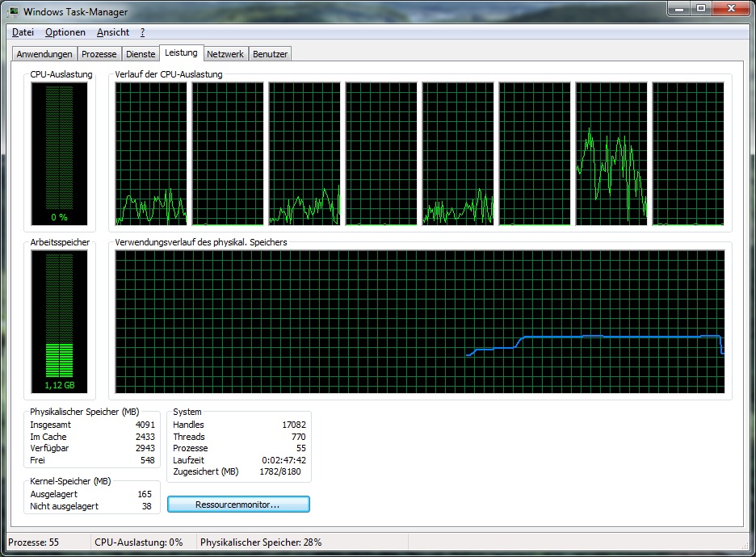Screen dimensions: 756x557
Task: Click the Physikalischer Speicher (MB) group label
Action: [x=84, y=412]
